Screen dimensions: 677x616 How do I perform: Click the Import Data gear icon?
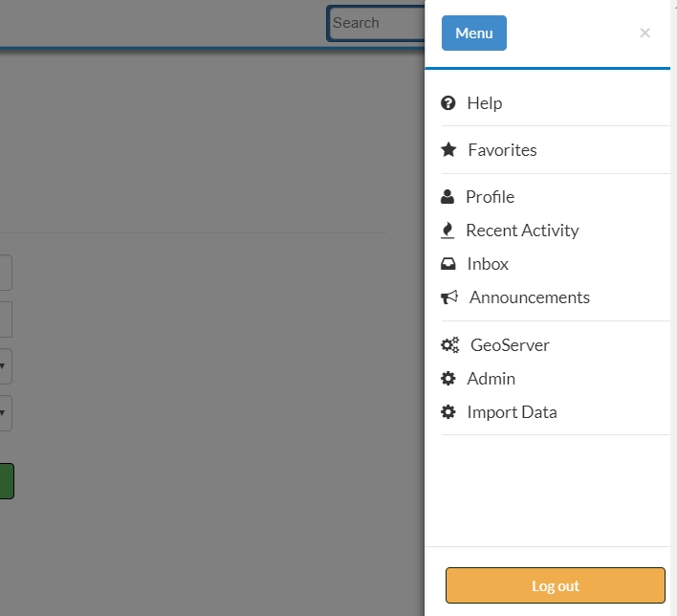[448, 412]
